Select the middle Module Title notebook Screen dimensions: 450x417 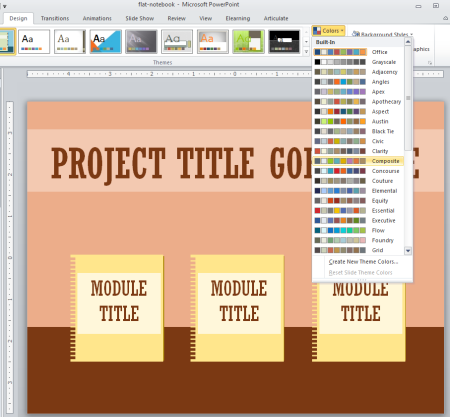point(237,308)
